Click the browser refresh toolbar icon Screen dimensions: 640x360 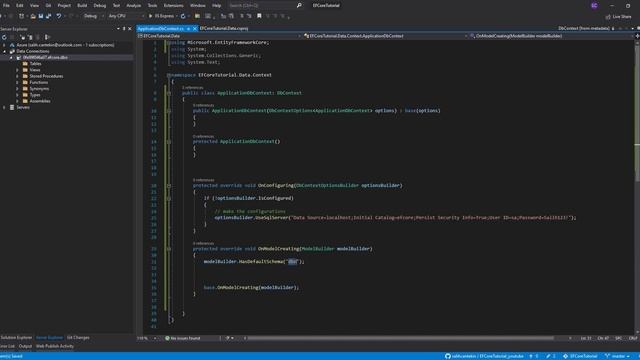point(183,16)
